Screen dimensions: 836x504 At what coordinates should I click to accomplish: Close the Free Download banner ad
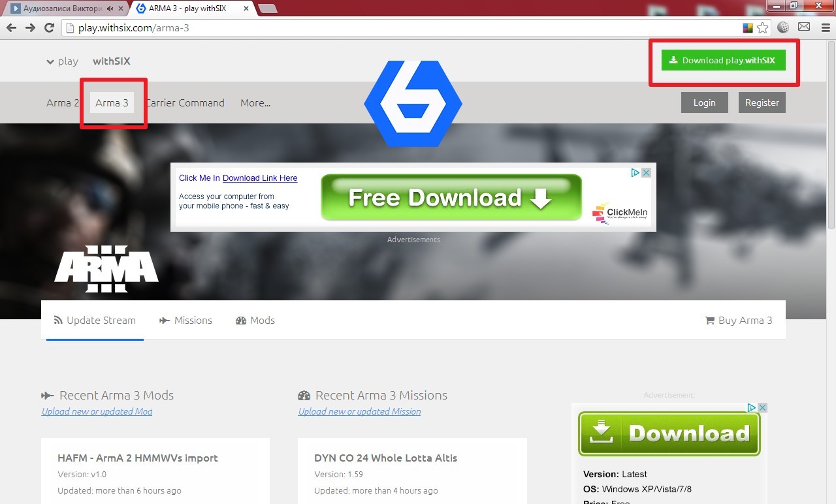click(x=646, y=172)
